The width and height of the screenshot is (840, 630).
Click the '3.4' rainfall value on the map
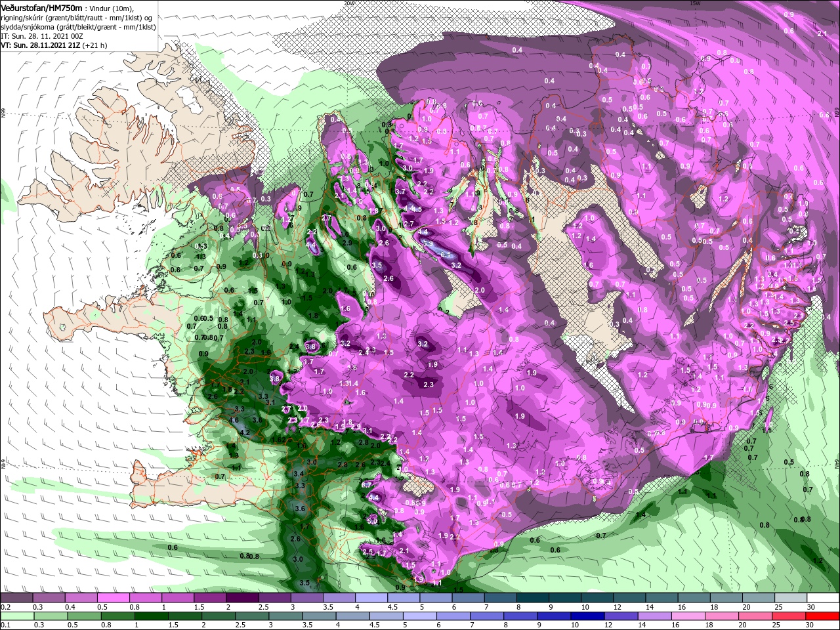pos(299,473)
